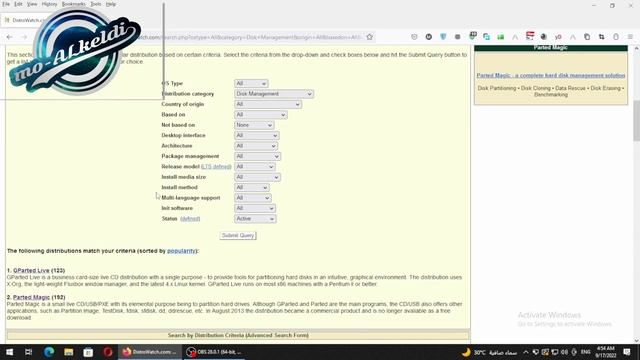Open the Based on dropdown

[260, 115]
